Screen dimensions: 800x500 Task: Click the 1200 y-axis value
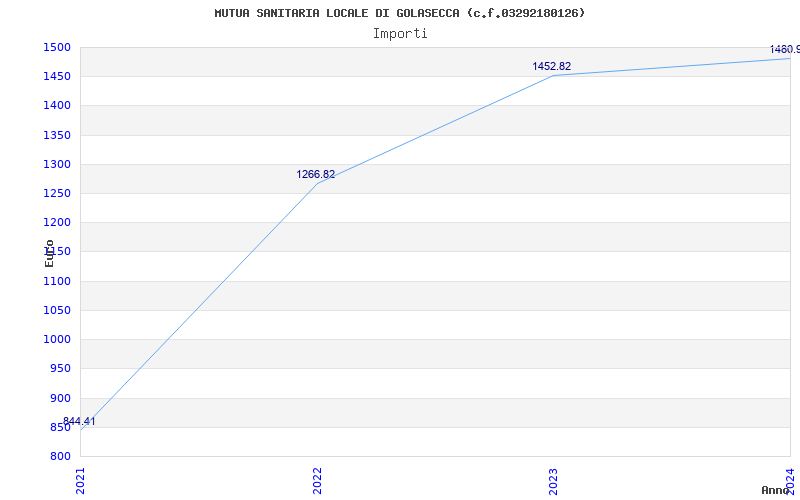point(57,223)
